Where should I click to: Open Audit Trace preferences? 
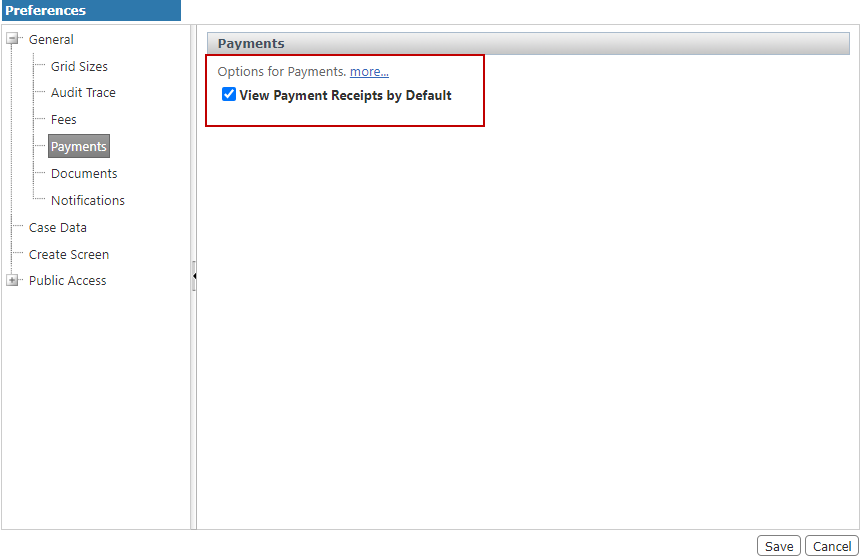[x=83, y=93]
